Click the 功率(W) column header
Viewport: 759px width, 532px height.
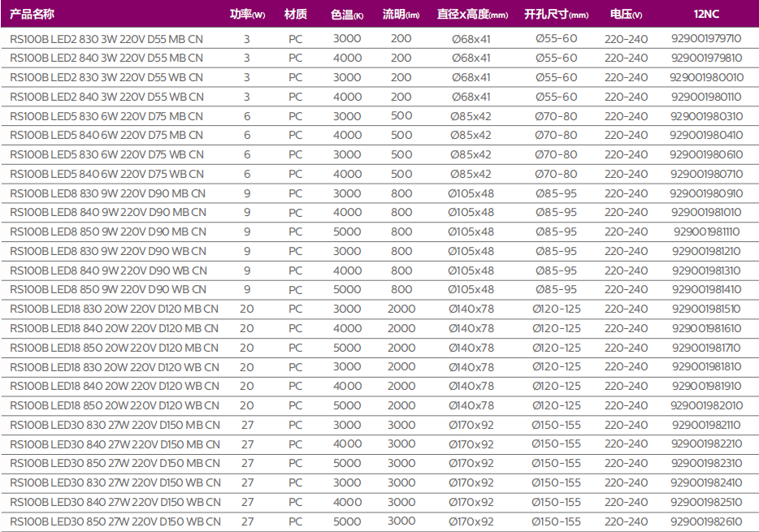(x=247, y=14)
